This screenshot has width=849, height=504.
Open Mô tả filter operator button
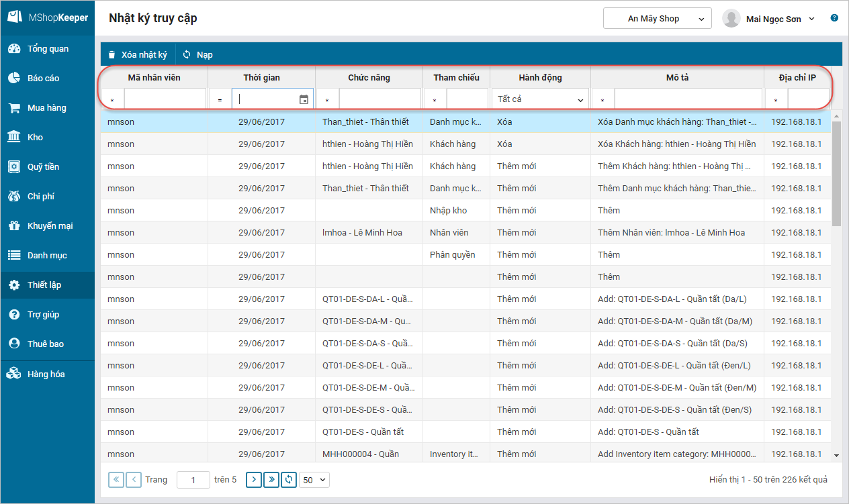pyautogui.click(x=603, y=99)
